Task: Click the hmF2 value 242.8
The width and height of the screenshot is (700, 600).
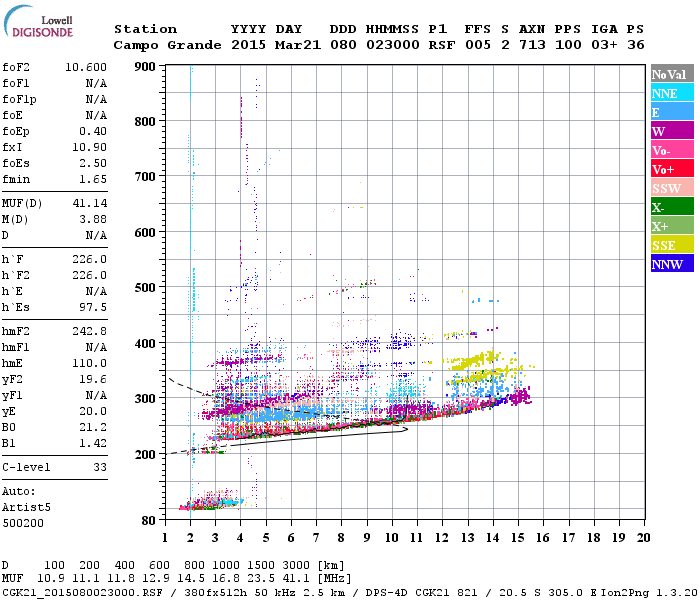Action: 89,331
